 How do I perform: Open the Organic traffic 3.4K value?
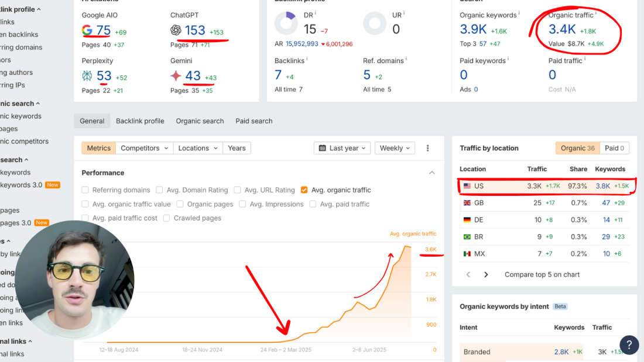(x=562, y=29)
